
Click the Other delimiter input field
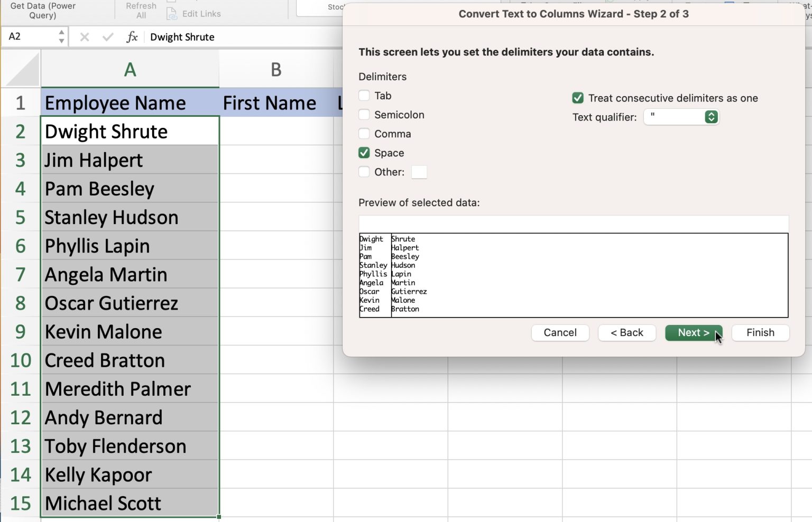(419, 172)
